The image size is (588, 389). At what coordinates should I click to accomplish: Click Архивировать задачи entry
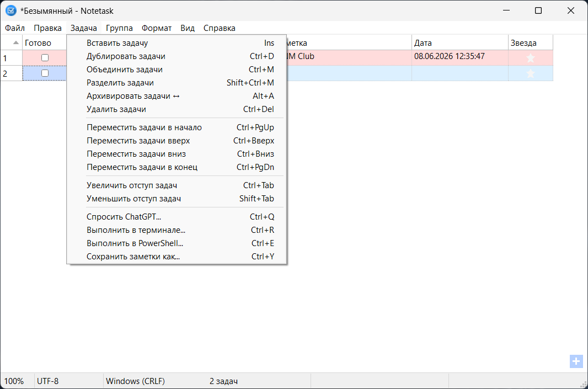177,96
